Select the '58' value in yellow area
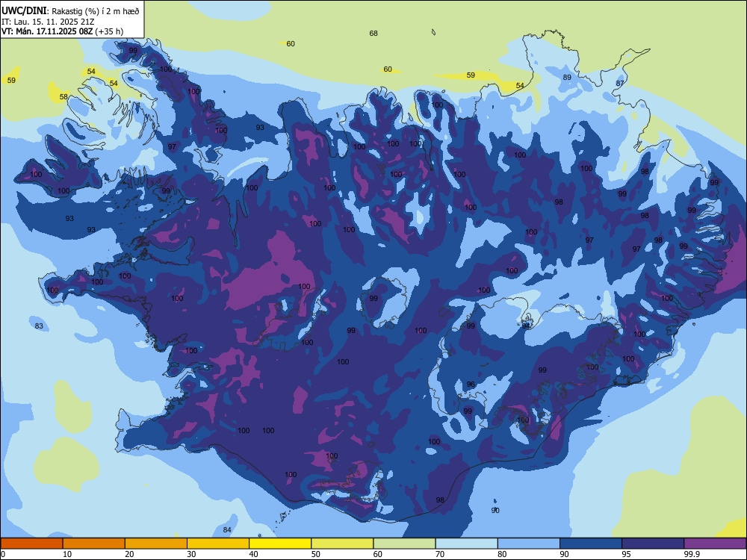The width and height of the screenshot is (747, 560). coord(63,96)
